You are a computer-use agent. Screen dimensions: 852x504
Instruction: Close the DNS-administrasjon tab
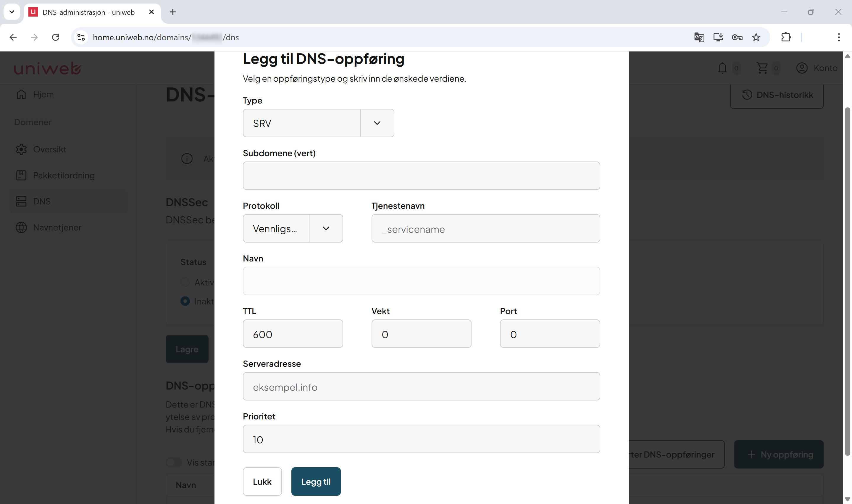(151, 12)
